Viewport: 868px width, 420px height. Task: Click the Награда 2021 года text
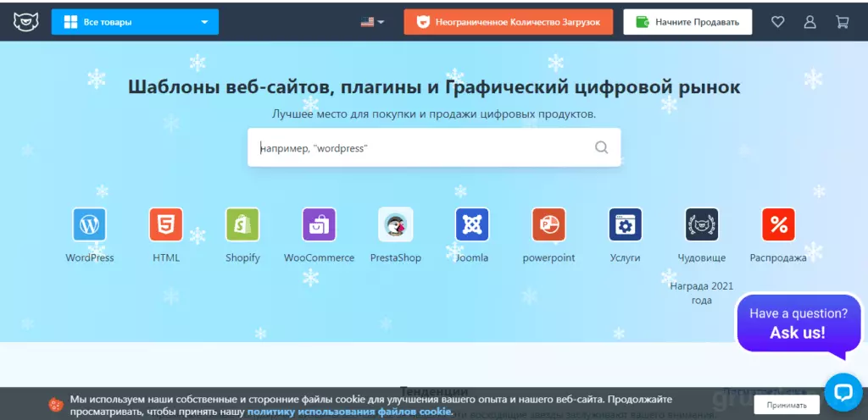(x=702, y=293)
